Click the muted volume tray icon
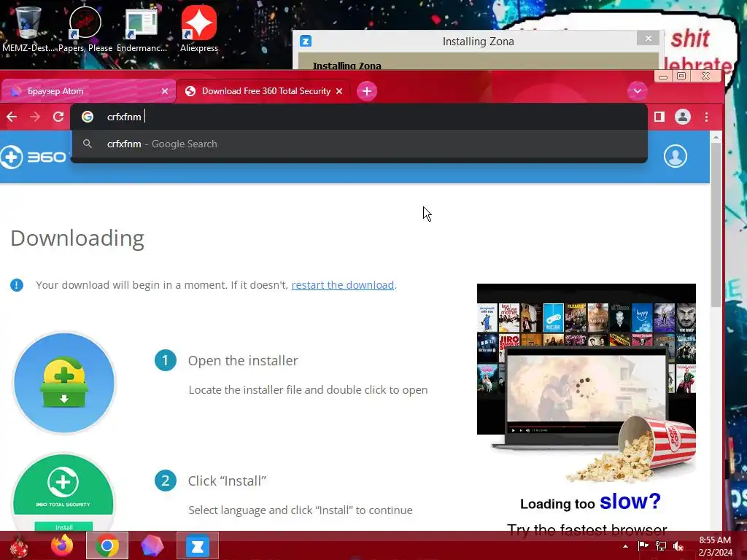This screenshot has height=560, width=747. coord(678,545)
